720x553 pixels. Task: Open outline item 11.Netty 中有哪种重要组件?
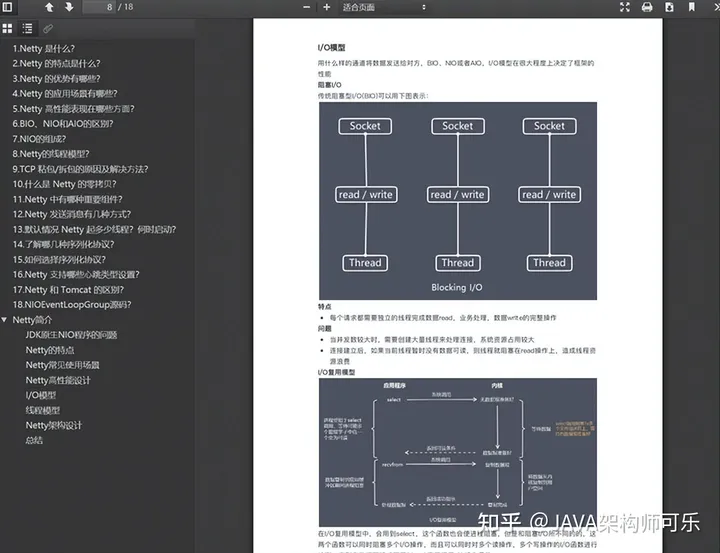68,199
